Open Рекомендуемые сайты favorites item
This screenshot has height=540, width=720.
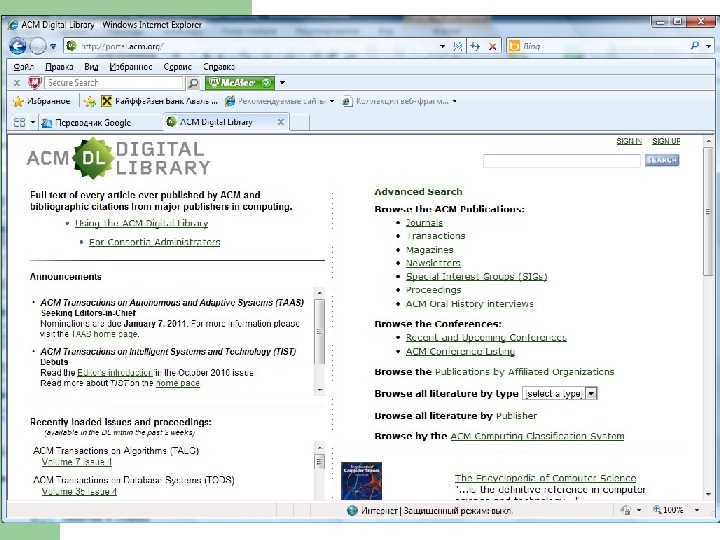pos(279,101)
